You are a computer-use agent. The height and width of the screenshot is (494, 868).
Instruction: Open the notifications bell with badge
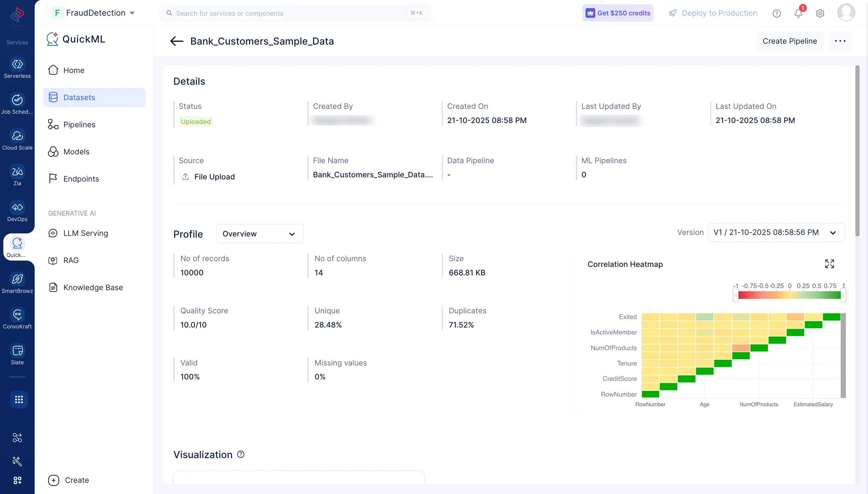tap(798, 13)
